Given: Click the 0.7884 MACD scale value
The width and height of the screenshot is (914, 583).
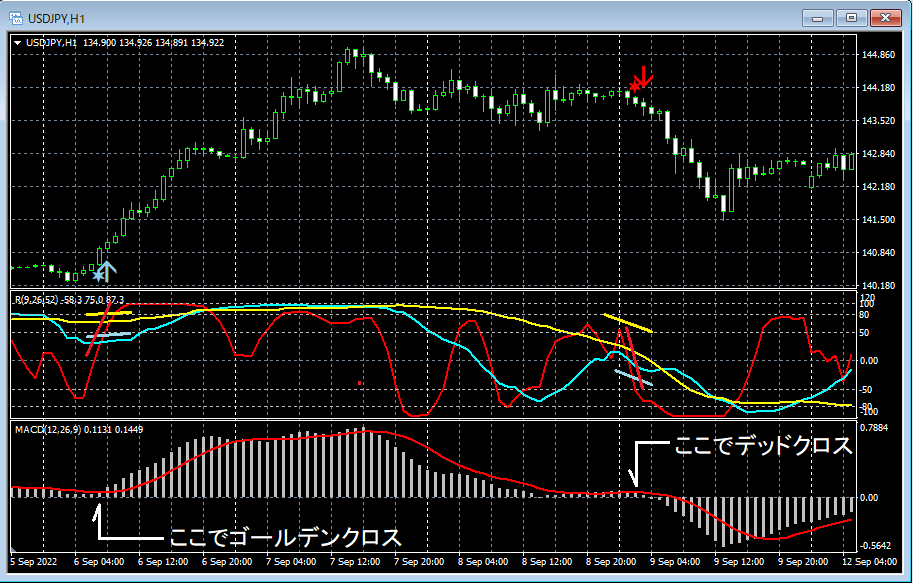Looking at the screenshot, I should coord(874,428).
